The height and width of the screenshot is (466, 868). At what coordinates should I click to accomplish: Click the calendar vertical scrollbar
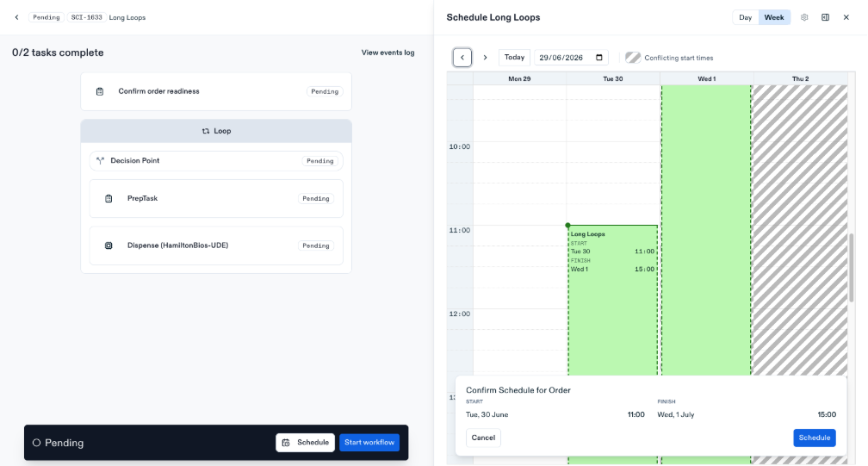[852, 267]
